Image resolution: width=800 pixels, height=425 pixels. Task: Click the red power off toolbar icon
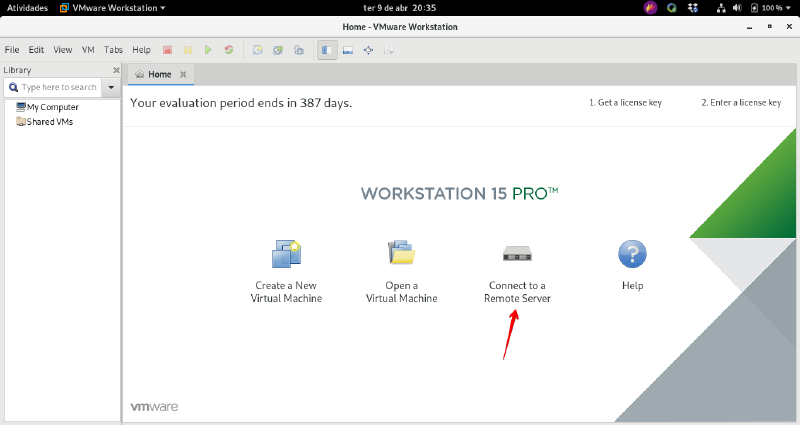168,50
